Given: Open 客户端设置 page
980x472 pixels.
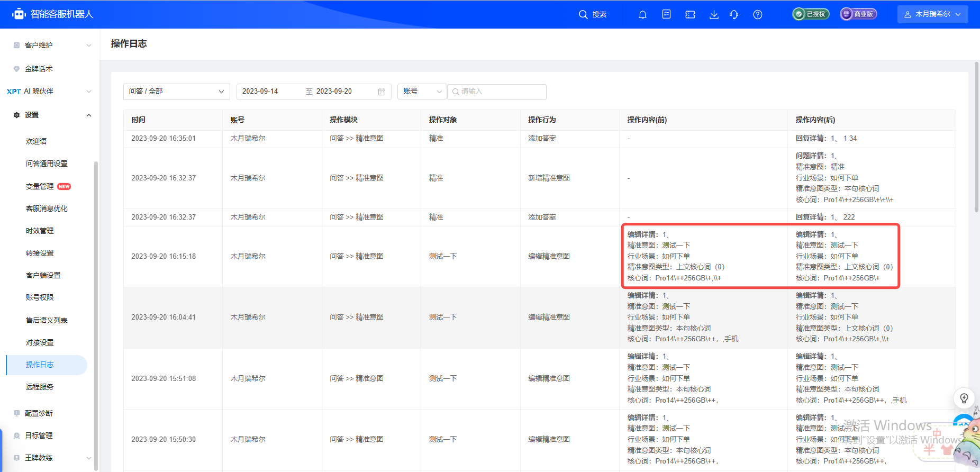Looking at the screenshot, I should pyautogui.click(x=43, y=275).
